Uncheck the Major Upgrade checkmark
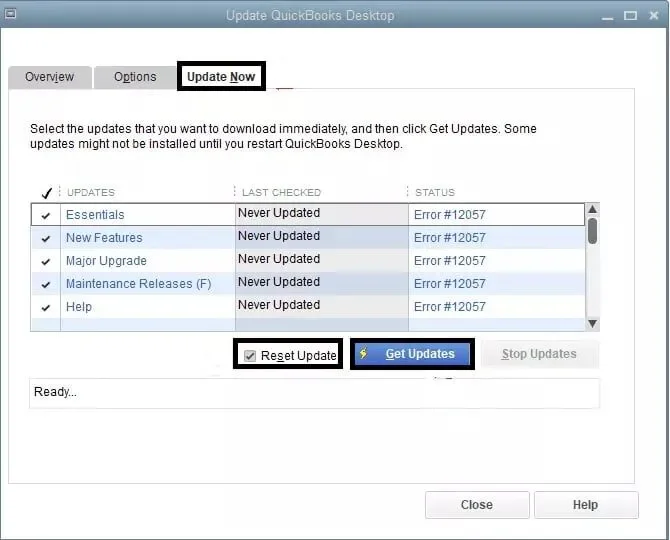 (46, 261)
